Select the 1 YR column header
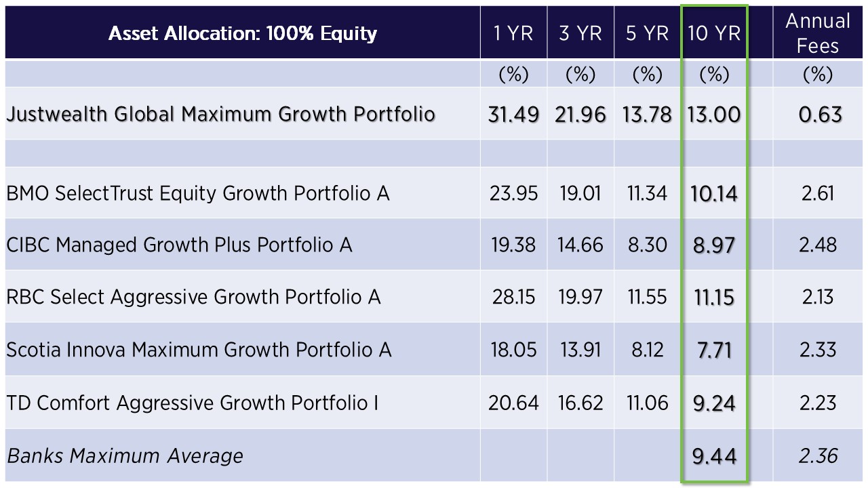Image resolution: width=868 pixels, height=488 pixels. (x=513, y=33)
